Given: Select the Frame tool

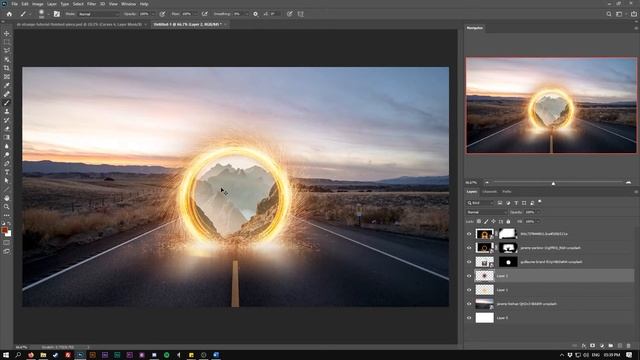Looking at the screenshot, I should pyautogui.click(x=7, y=76).
